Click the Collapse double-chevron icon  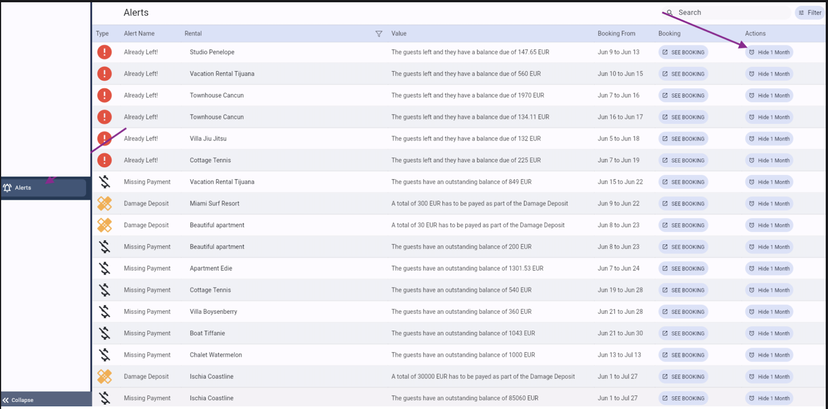[x=6, y=400]
